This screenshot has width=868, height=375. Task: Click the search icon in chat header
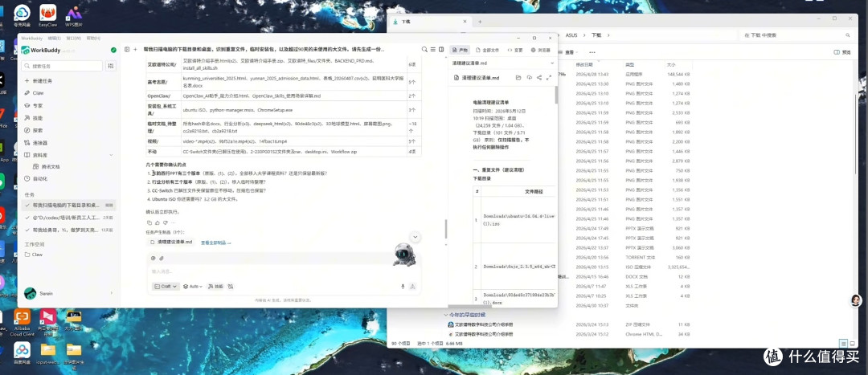coord(424,49)
